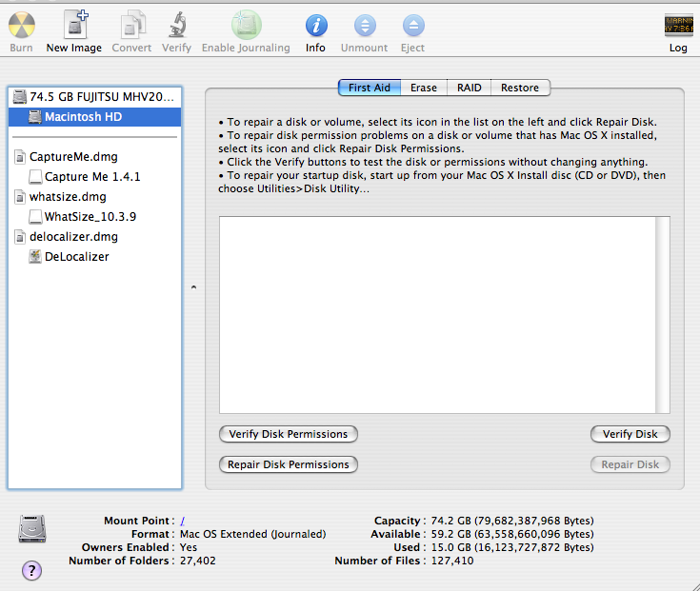Open the Info toolbar item
Screen dimensions: 700x591
tap(316, 26)
